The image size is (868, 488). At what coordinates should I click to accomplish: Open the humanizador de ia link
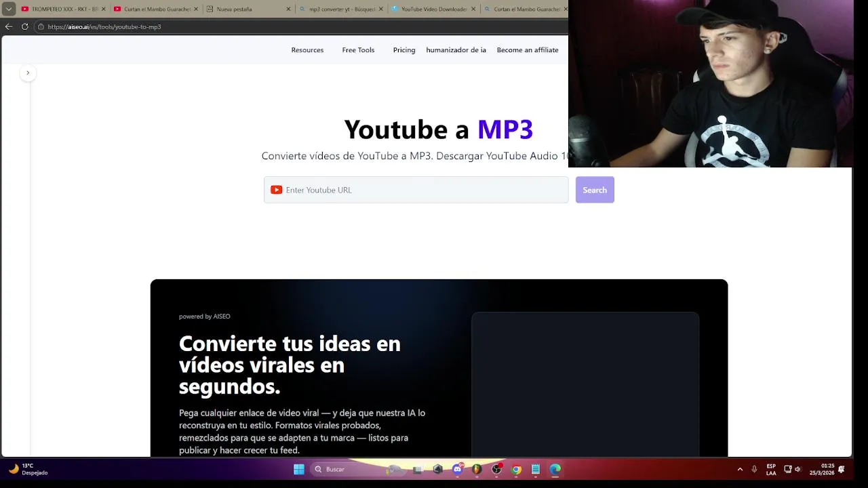coord(456,50)
